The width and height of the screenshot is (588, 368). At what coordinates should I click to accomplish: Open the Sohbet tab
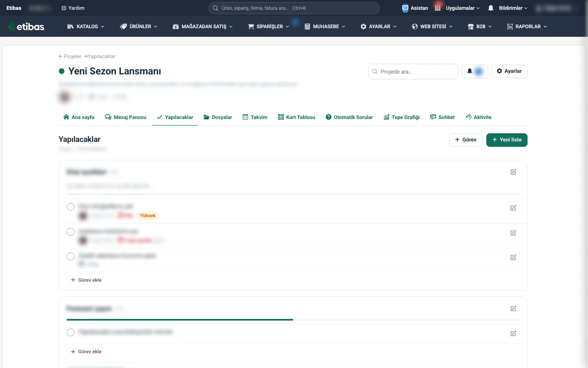pos(443,117)
